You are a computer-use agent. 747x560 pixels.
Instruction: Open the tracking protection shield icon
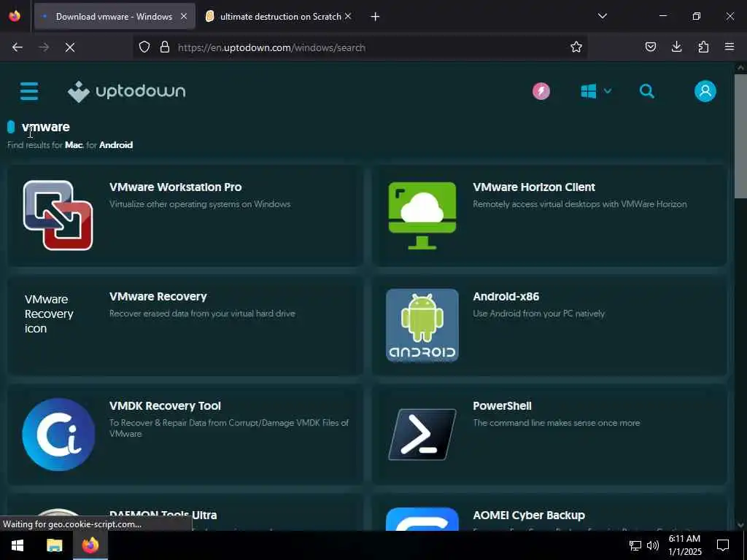pyautogui.click(x=144, y=47)
